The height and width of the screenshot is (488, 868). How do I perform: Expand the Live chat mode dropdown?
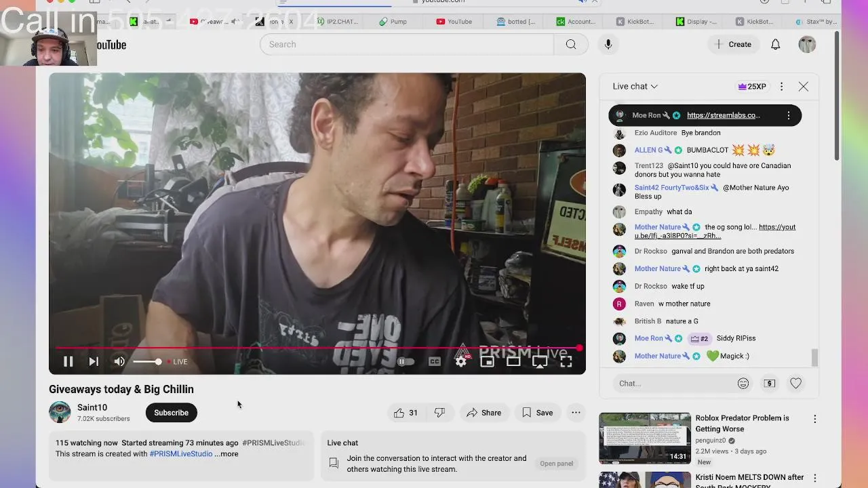pos(635,86)
